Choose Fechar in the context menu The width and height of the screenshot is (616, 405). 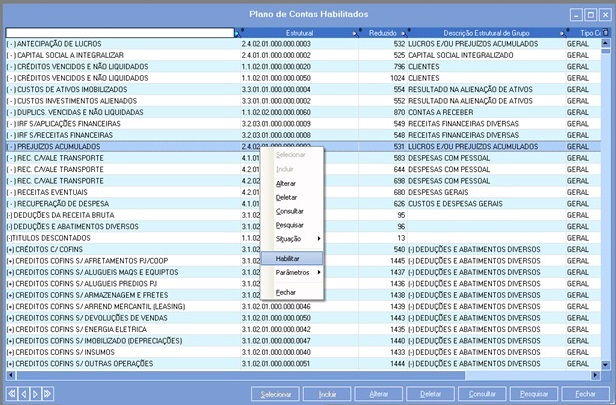[x=286, y=291]
